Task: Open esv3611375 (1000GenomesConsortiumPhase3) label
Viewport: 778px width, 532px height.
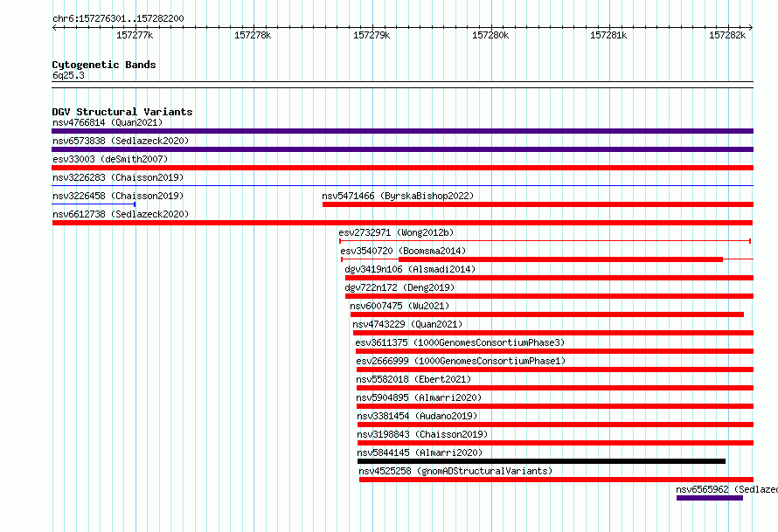Action: click(460, 342)
